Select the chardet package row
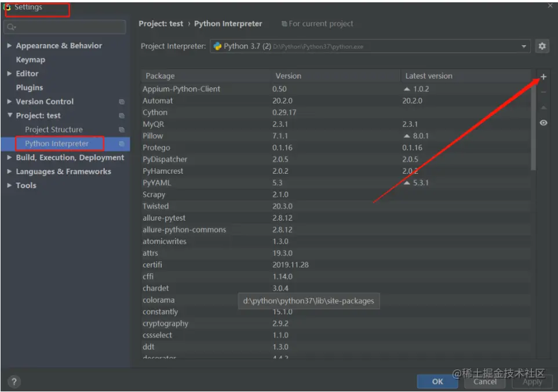This screenshot has height=392, width=558. pos(335,288)
